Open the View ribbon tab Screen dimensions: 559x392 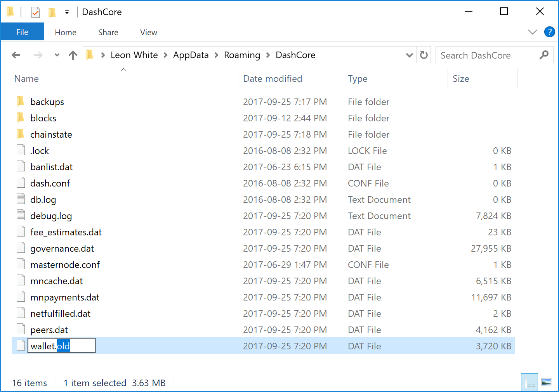(148, 33)
